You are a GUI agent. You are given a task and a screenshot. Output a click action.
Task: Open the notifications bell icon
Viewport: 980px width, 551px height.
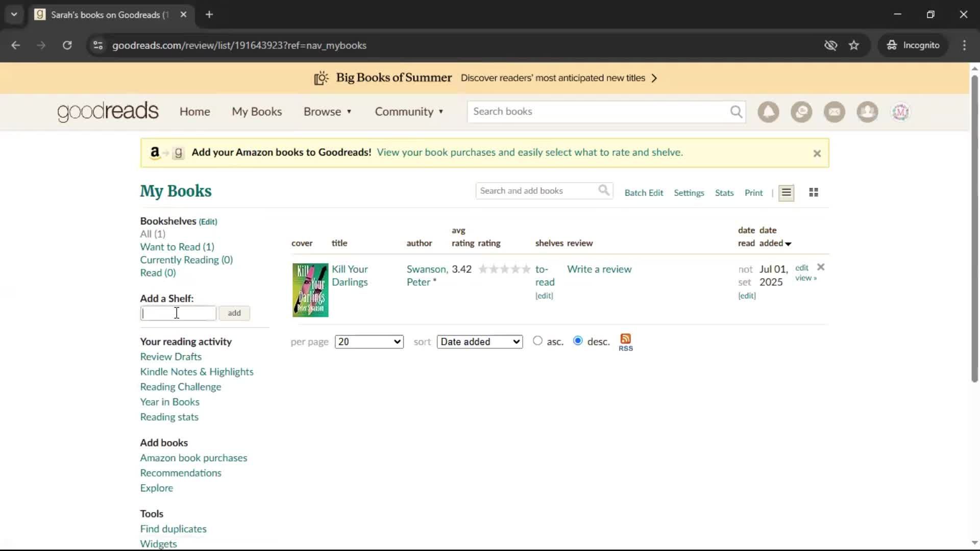(x=768, y=112)
